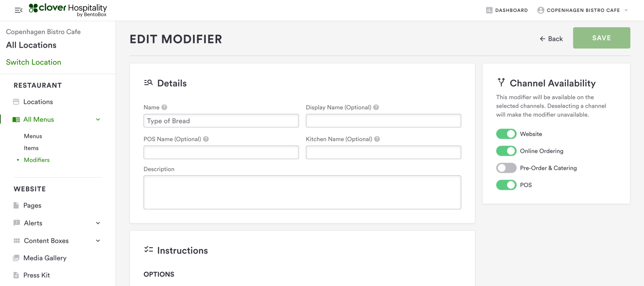644x286 pixels.
Task: Disable the Website channel toggle
Action: (506, 134)
